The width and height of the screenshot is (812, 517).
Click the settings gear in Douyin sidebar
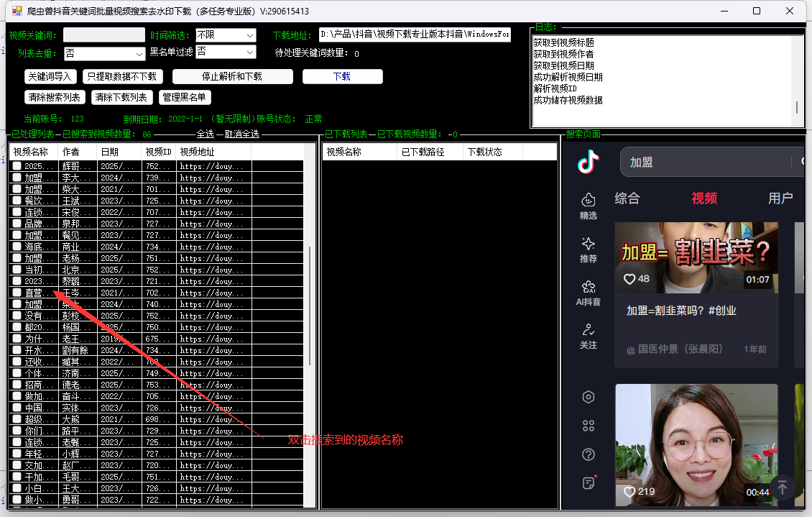[588, 396]
